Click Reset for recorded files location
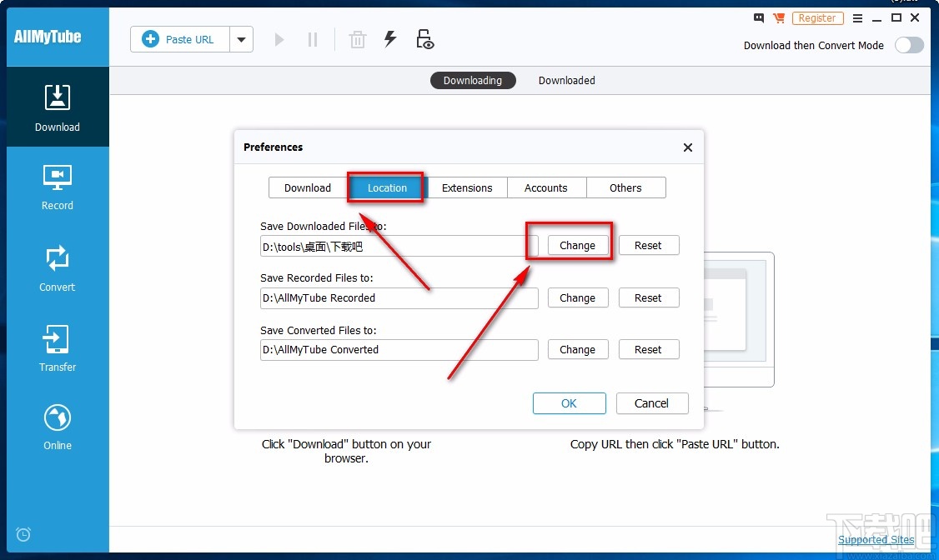 [x=649, y=298]
